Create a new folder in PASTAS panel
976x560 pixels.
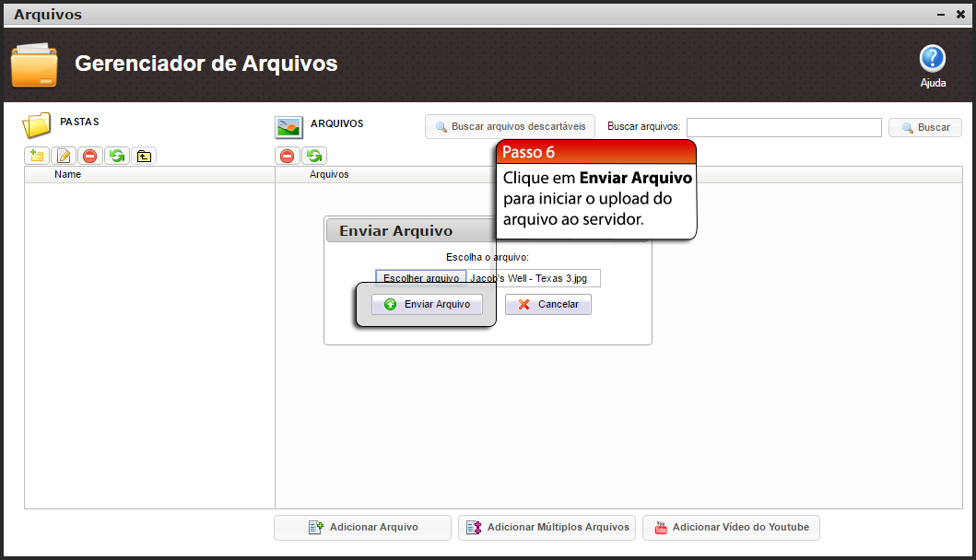[x=36, y=156]
